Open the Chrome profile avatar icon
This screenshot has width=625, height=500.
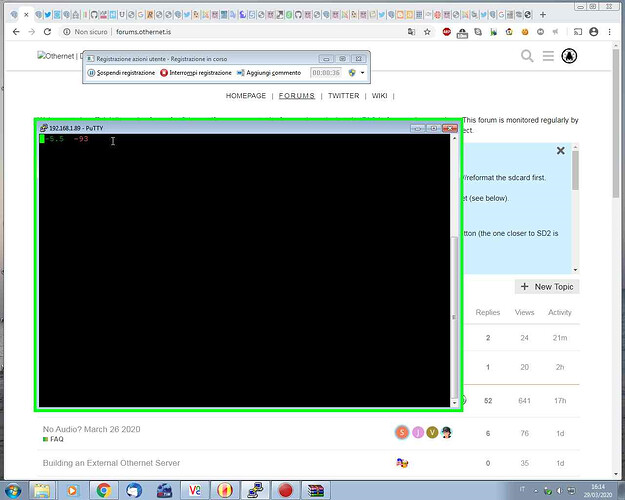point(594,31)
